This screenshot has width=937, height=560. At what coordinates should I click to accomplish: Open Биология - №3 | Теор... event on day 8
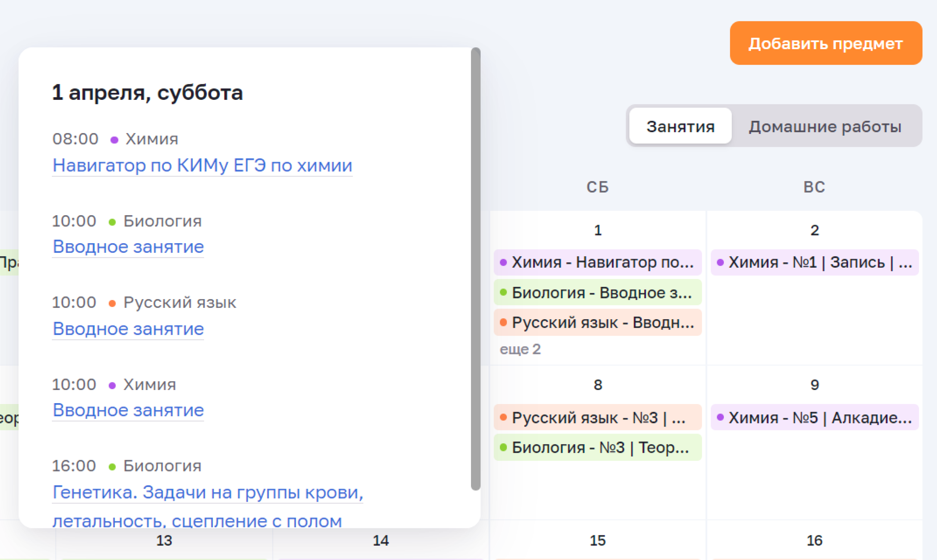pos(597,448)
